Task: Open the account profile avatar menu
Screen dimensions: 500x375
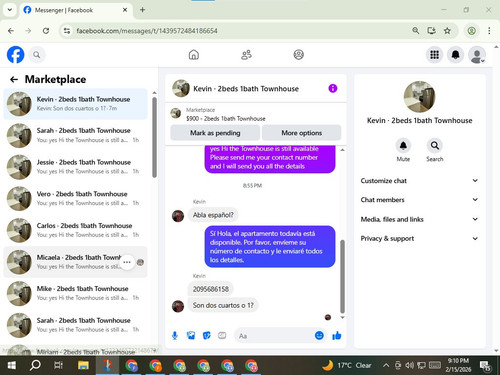Action: (477, 55)
